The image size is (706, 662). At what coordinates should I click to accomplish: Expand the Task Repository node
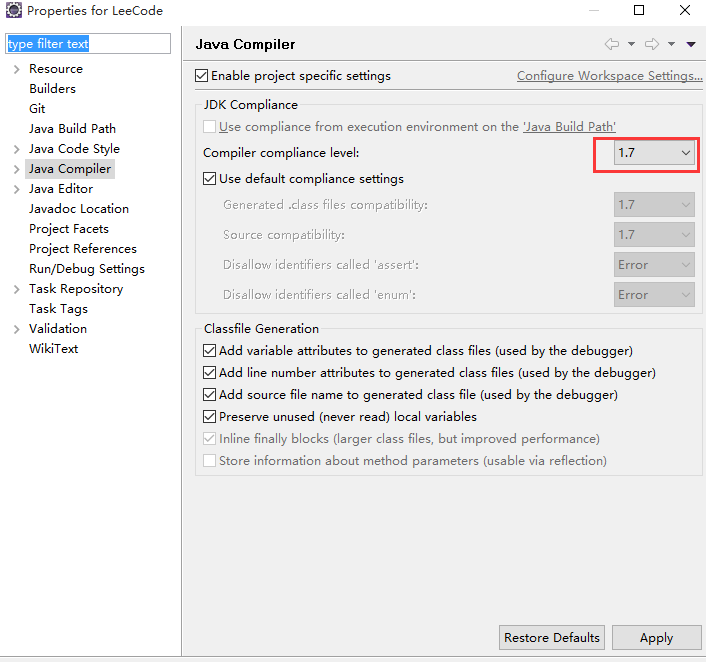(x=17, y=289)
